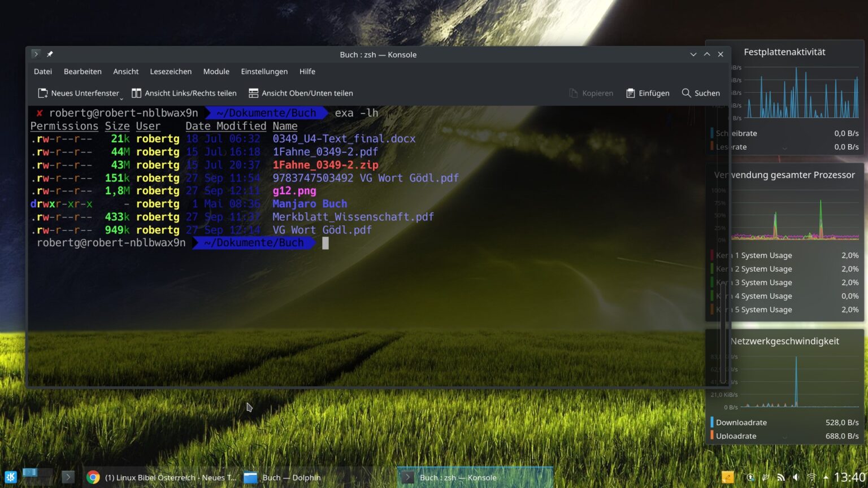Open the updates notifier icon in the tray
This screenshot has height=488, width=868.
coord(751,477)
